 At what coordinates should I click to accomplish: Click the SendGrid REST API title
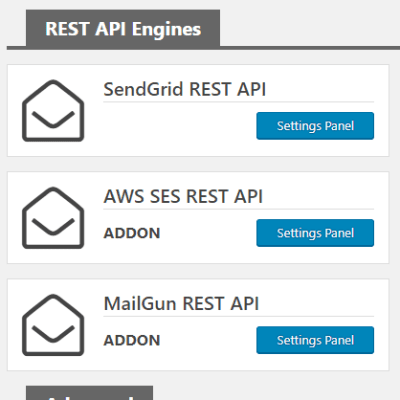point(185,89)
